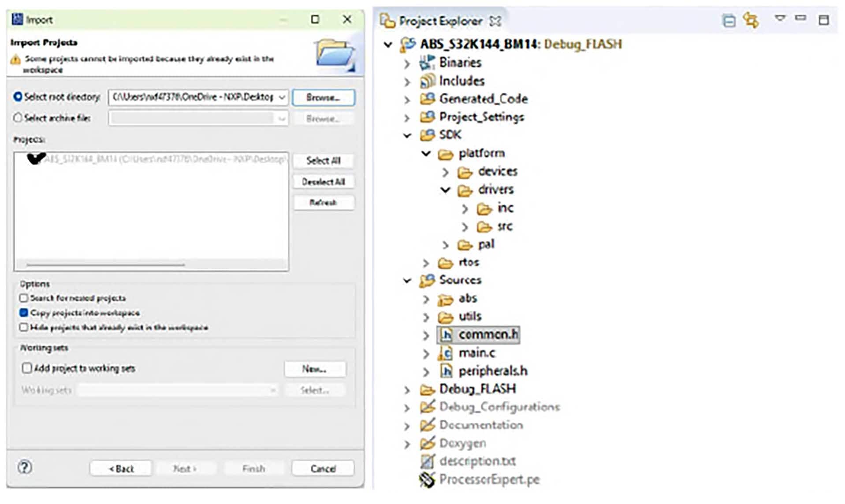Click the Debug_FLASH folder icon

pyautogui.click(x=427, y=389)
